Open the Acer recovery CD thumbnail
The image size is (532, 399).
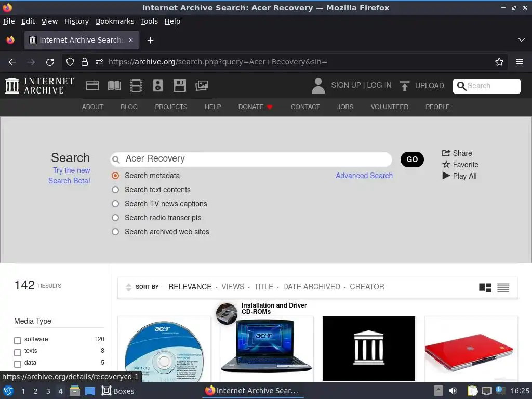click(164, 351)
